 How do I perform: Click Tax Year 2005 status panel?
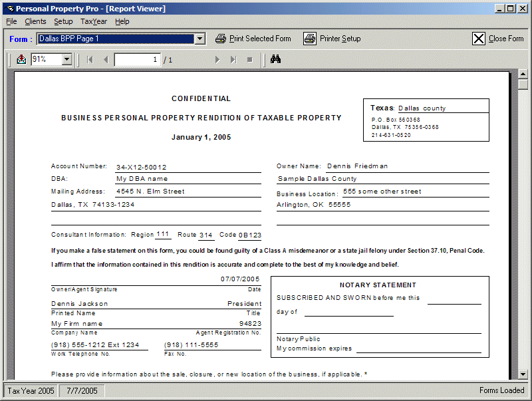pyautogui.click(x=31, y=391)
